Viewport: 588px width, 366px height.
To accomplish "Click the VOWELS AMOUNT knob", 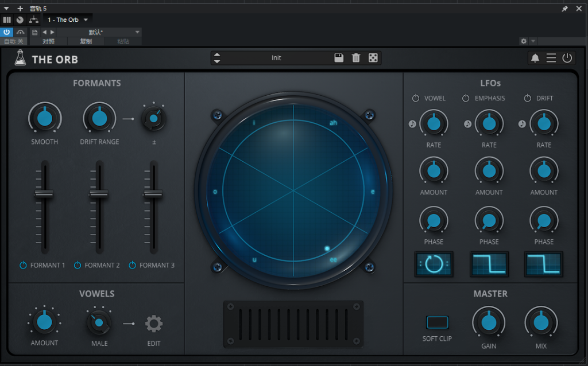I will tap(44, 322).
